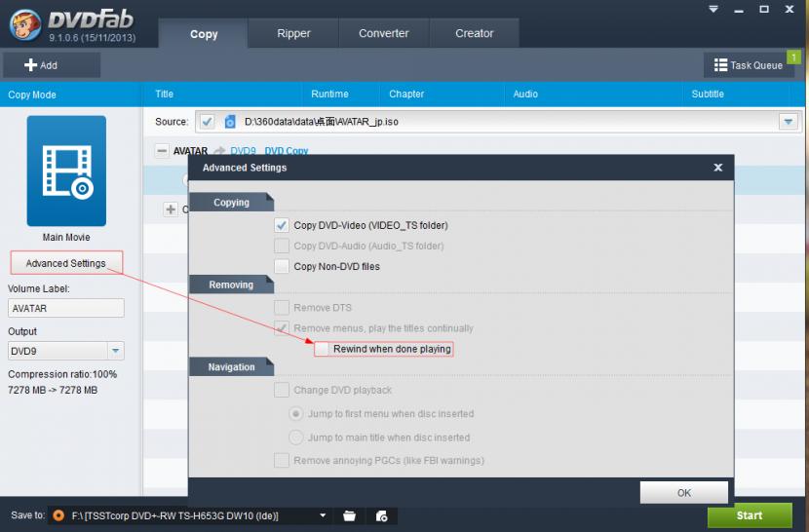Switch to the Ripper tab
The image size is (809, 532).
tap(293, 33)
